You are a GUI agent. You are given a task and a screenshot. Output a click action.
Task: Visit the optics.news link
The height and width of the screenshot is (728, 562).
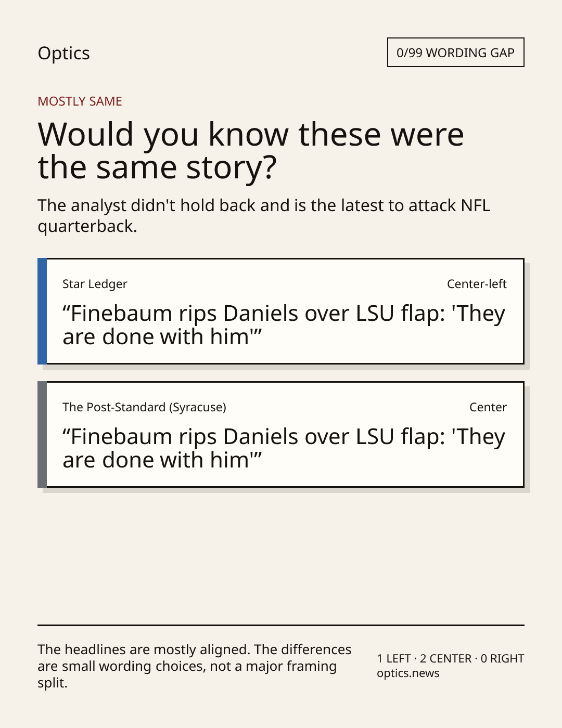click(408, 673)
